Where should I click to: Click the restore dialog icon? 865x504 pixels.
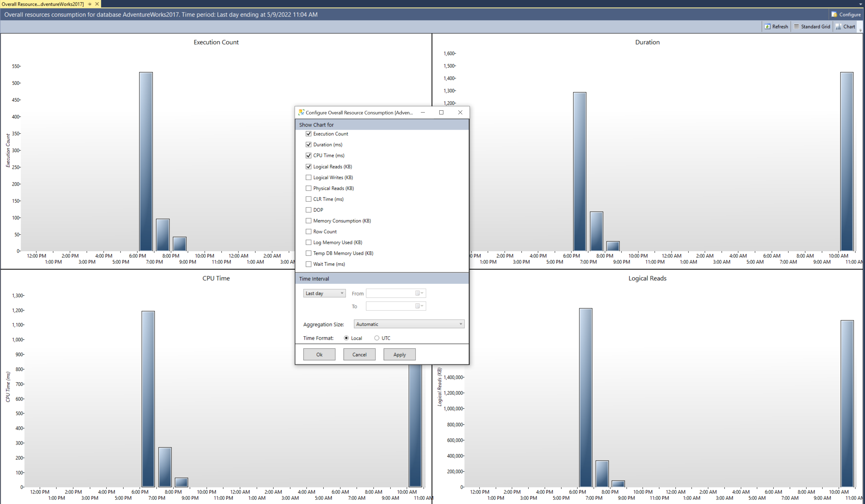click(441, 112)
